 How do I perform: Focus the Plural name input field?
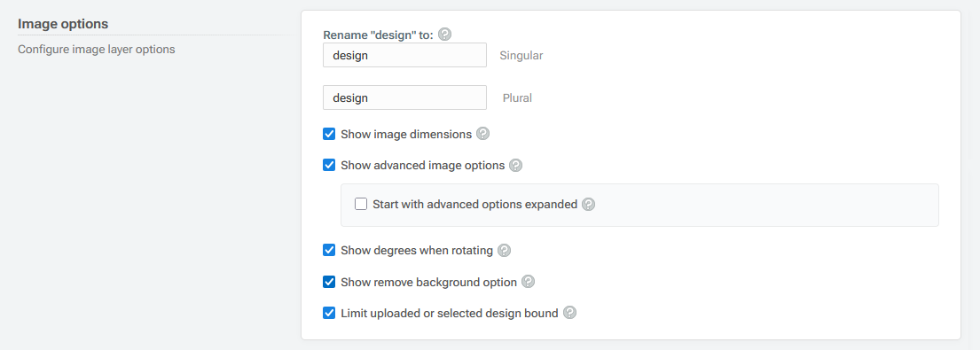coord(405,97)
